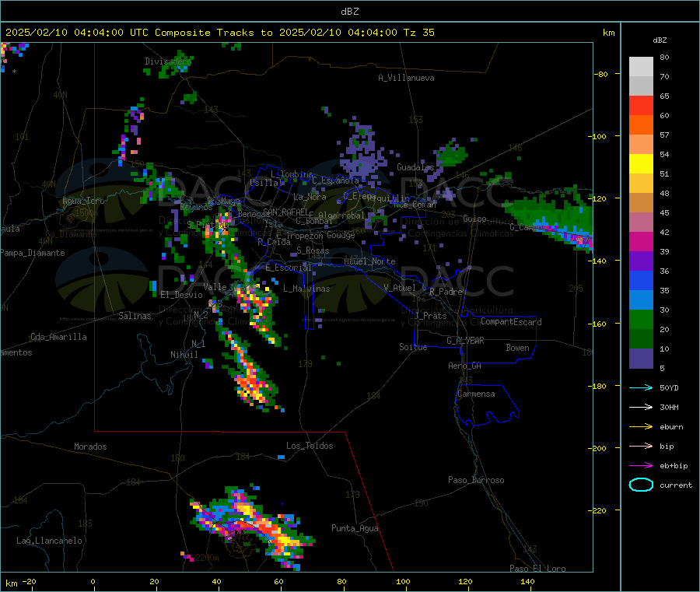
Task: Click the 'Carmensa' map label
Action: coord(476,394)
